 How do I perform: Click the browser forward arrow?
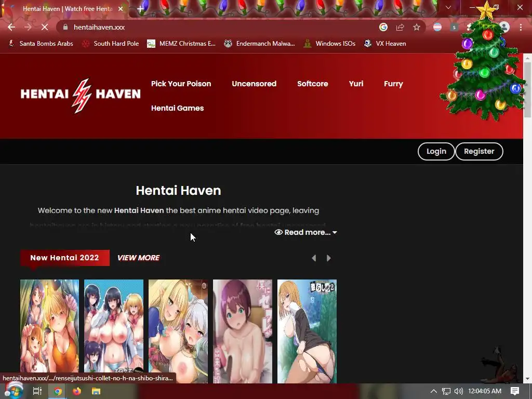[x=28, y=27]
